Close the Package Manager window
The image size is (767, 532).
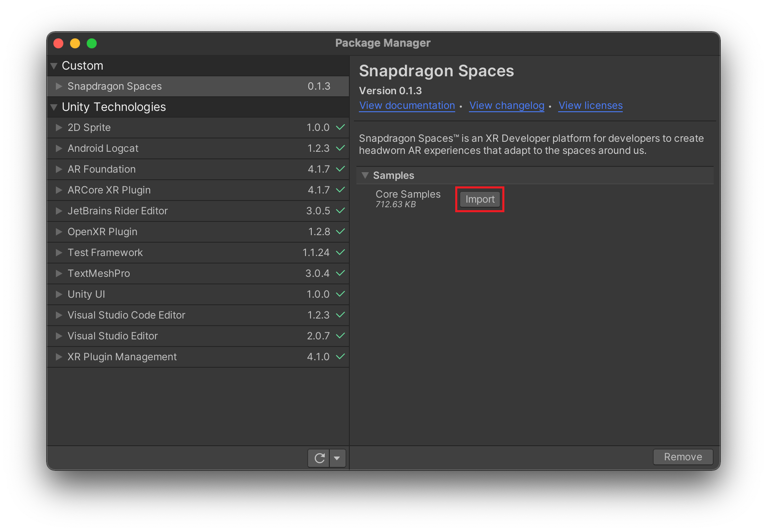point(58,43)
